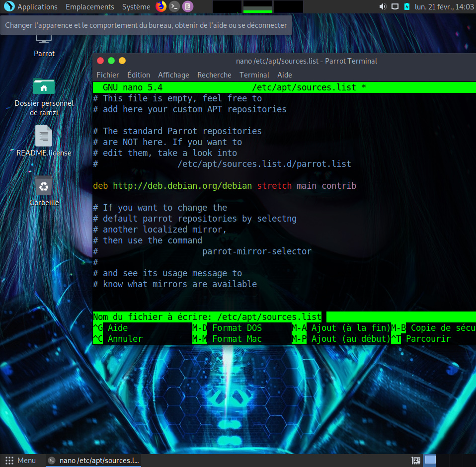This screenshot has width=476, height=467.
Task: Click the http://deb.debian.org/debian URL
Action: click(182, 186)
